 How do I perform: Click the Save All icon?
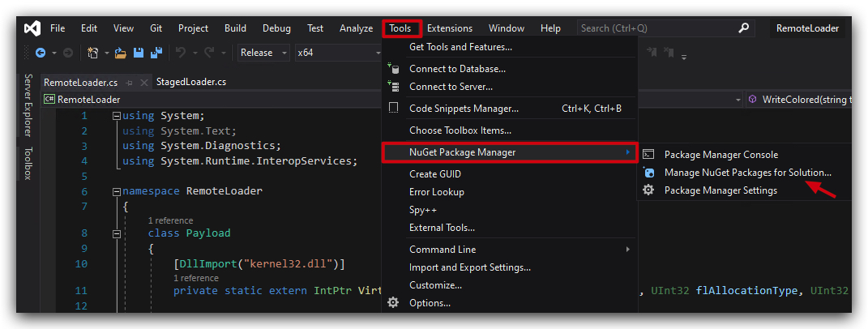click(156, 53)
